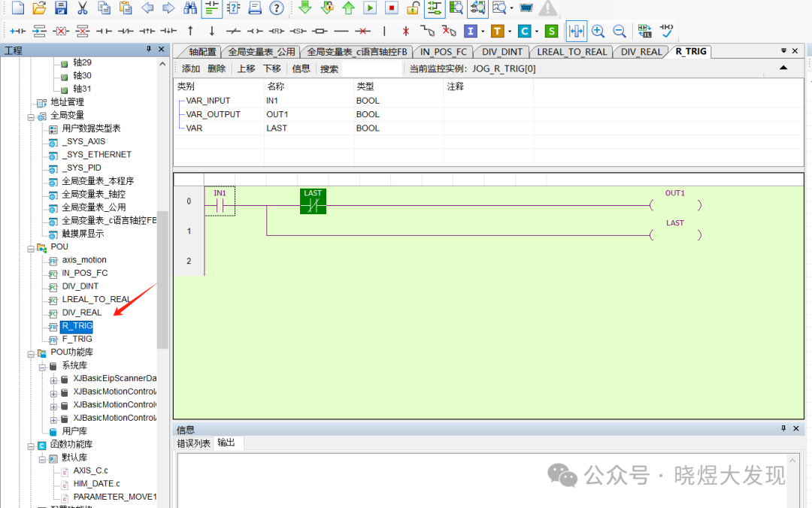
Task: Insert a normally open contact
Action: tap(104, 31)
